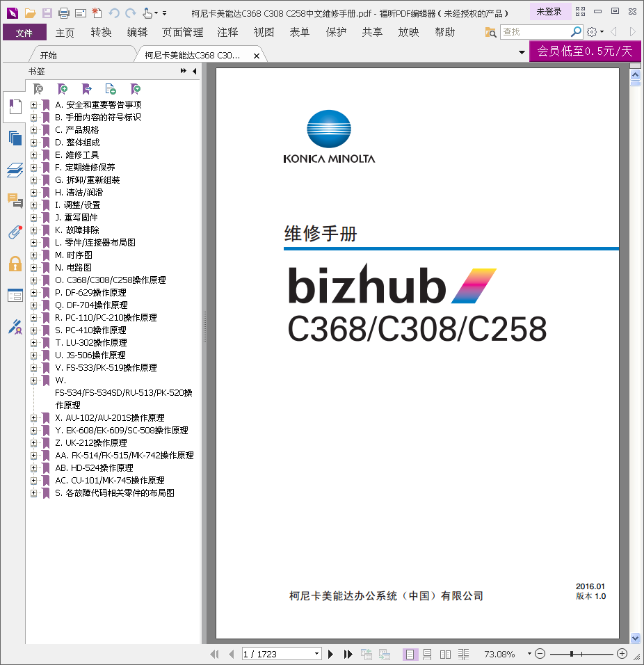Open the digital Signatures panel icon
Image resolution: width=644 pixels, height=665 pixels.
(x=15, y=327)
